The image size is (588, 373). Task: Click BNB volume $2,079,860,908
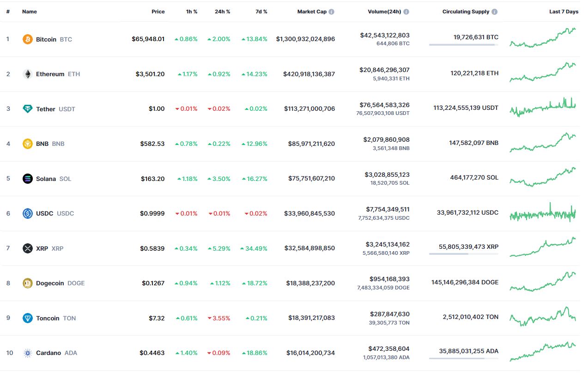pyautogui.click(x=386, y=139)
